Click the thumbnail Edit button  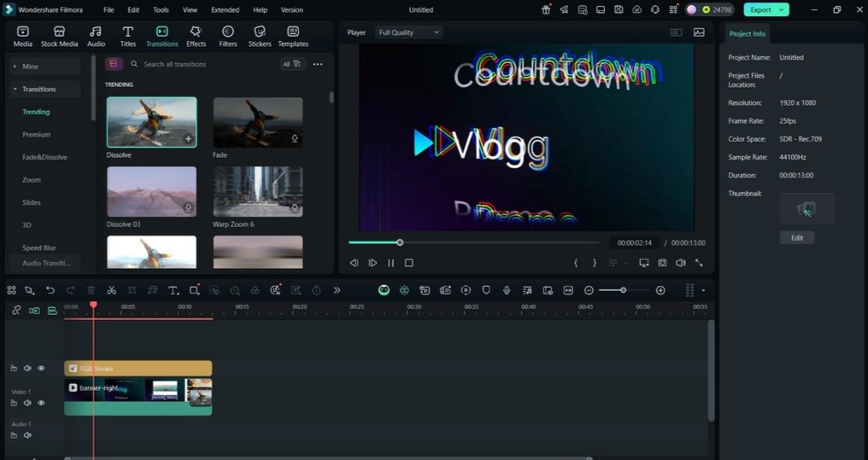click(x=796, y=238)
